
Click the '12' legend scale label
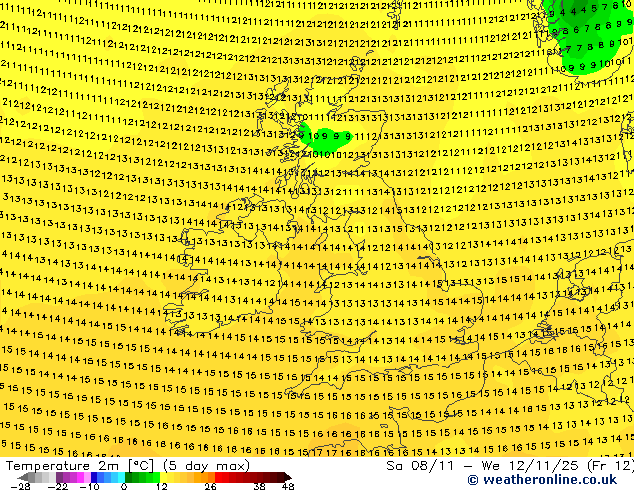point(162,486)
